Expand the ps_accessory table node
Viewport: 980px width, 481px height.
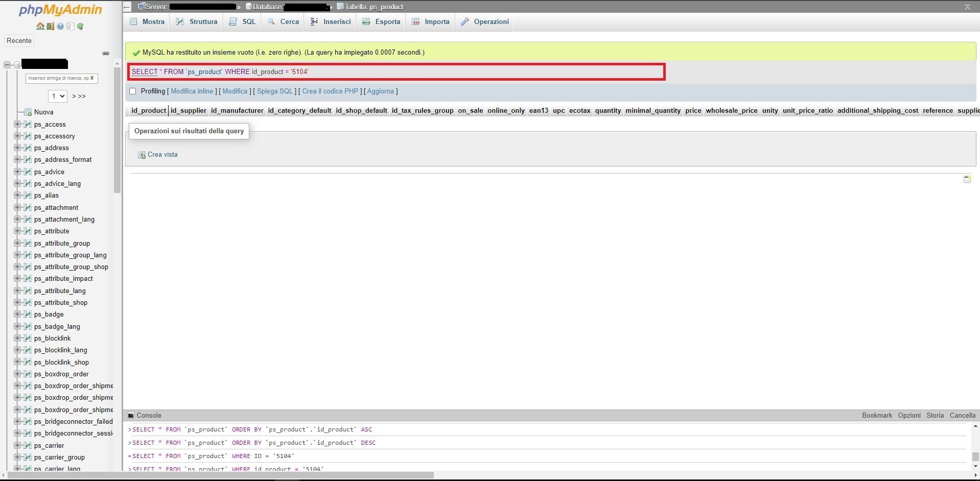click(17, 136)
